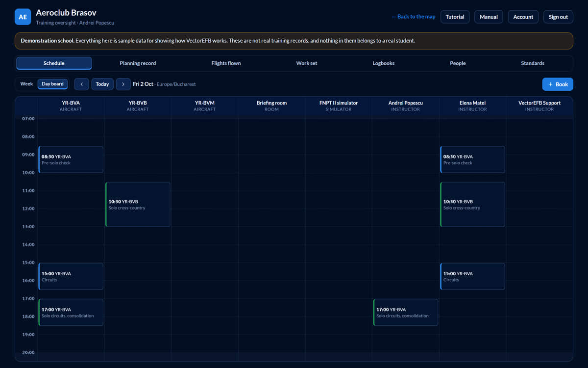Image resolution: width=588 pixels, height=368 pixels.
Task: Switch to the Planning record tab
Action: tap(138, 63)
